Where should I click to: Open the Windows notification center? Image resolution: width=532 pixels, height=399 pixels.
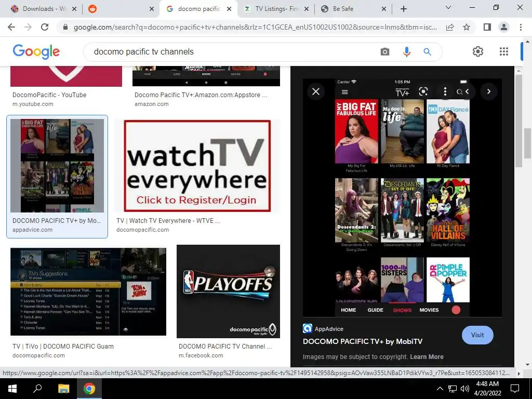click(515, 389)
